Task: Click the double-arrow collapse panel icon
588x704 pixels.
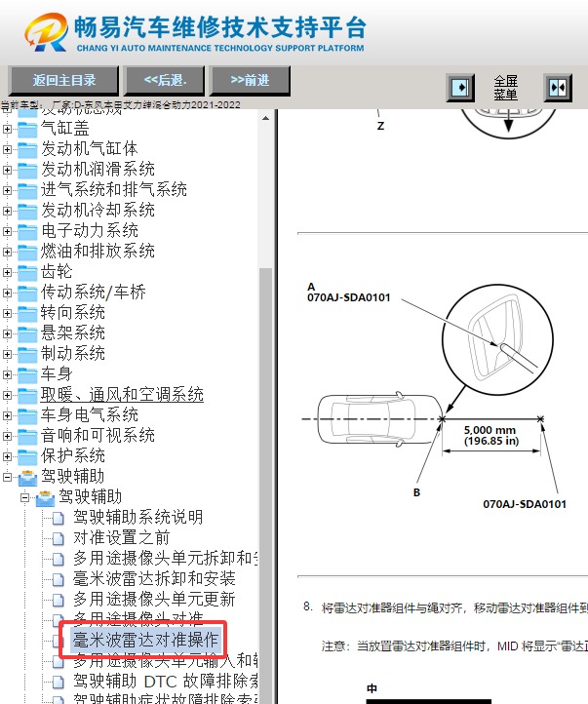Action: (x=558, y=88)
